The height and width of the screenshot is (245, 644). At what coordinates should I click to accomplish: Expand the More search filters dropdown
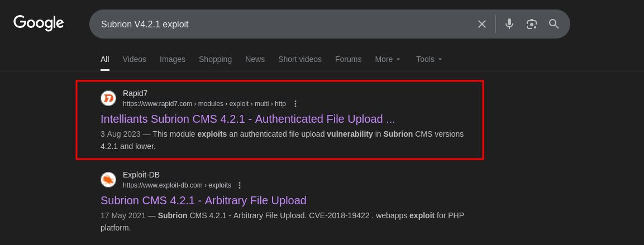pos(388,59)
